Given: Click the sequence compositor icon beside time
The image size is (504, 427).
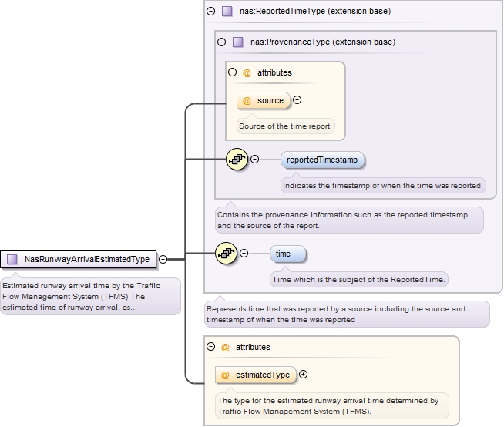Looking at the screenshot, I should click(226, 253).
